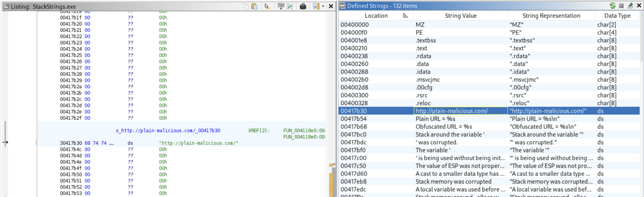Click "http://plain-malicious.com/" operand in Listing
Screen dimensions: 644x197
[198, 143]
